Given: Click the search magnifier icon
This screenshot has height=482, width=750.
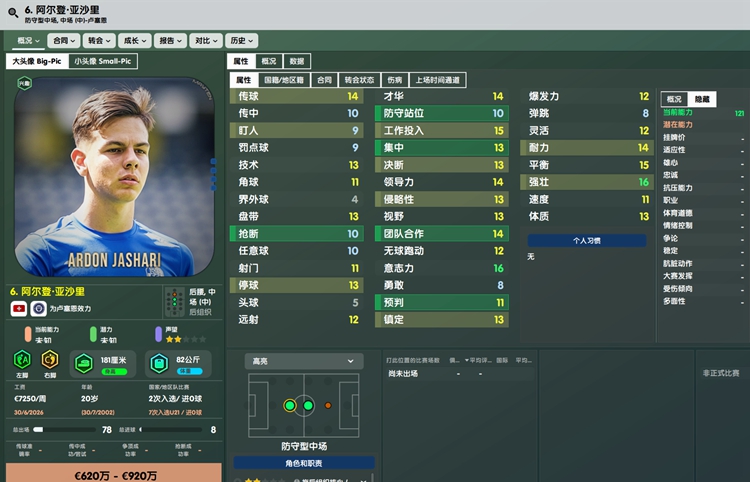Looking at the screenshot, I should (13, 13).
